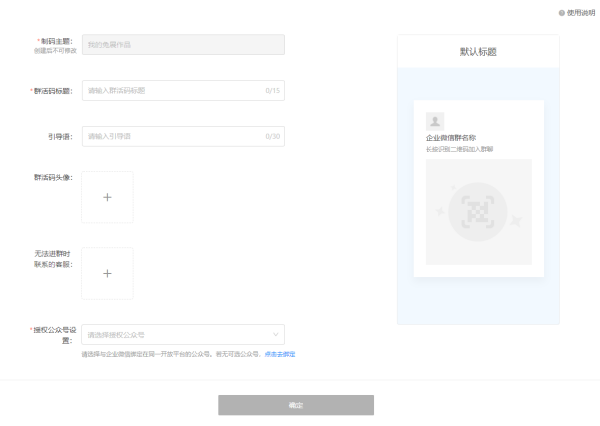Click the avatar placeholder in preview card
Screen dimensions: 600x426
[435, 122]
